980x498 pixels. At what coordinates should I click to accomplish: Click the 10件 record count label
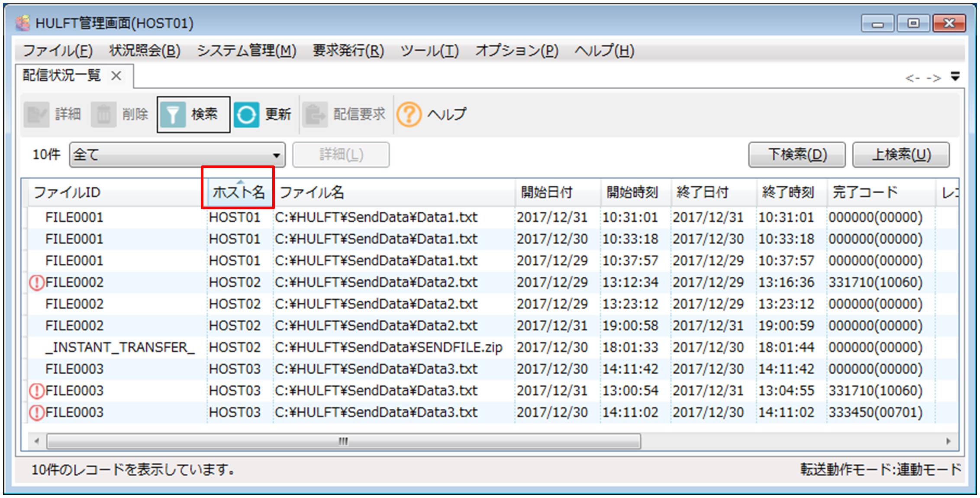(46, 155)
